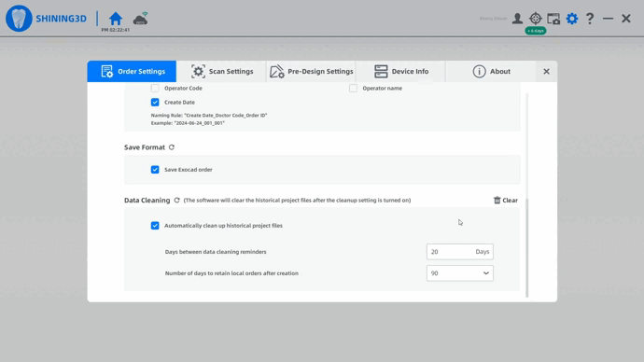Image resolution: width=644 pixels, height=362 pixels.
Task: Toggle automatic cleanup of historical files
Action: 155,226
